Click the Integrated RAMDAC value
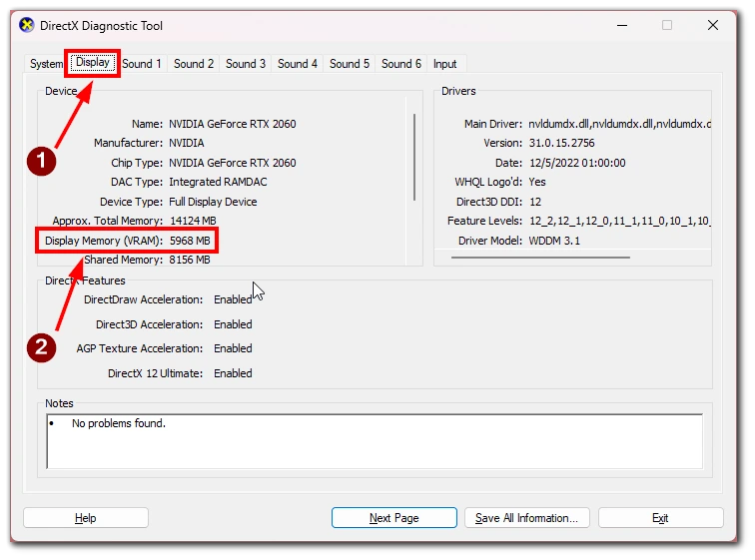 point(218,182)
